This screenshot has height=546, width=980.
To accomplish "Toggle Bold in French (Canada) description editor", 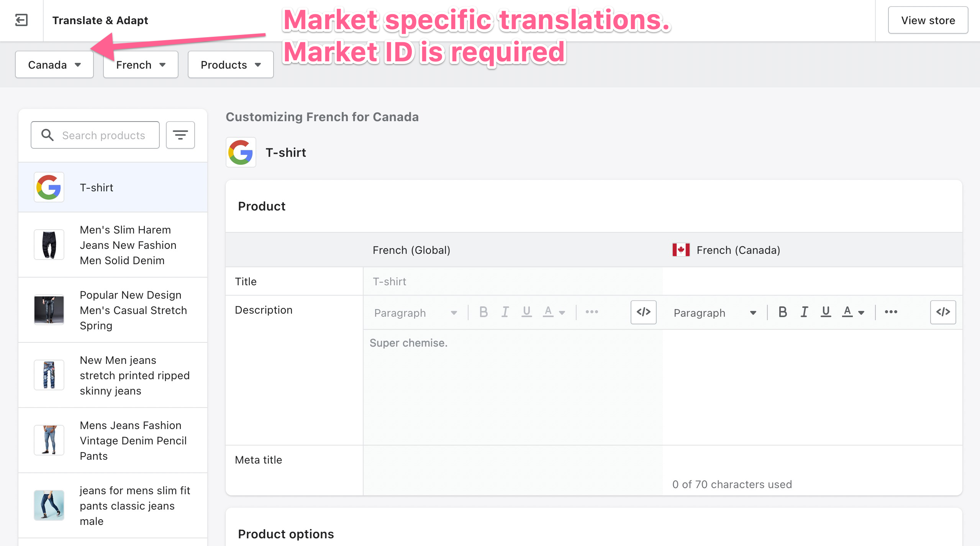I will 783,312.
